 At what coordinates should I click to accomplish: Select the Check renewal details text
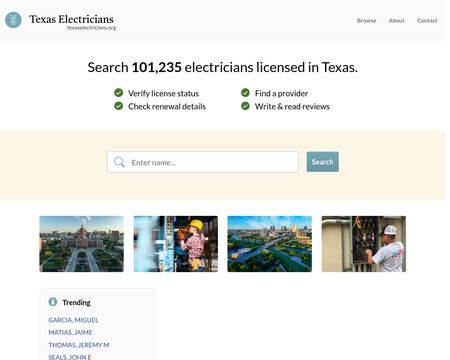[x=167, y=106]
